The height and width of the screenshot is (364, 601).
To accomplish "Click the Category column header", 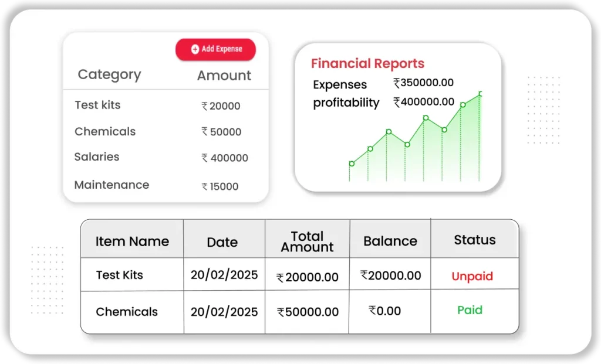I will click(x=109, y=74).
